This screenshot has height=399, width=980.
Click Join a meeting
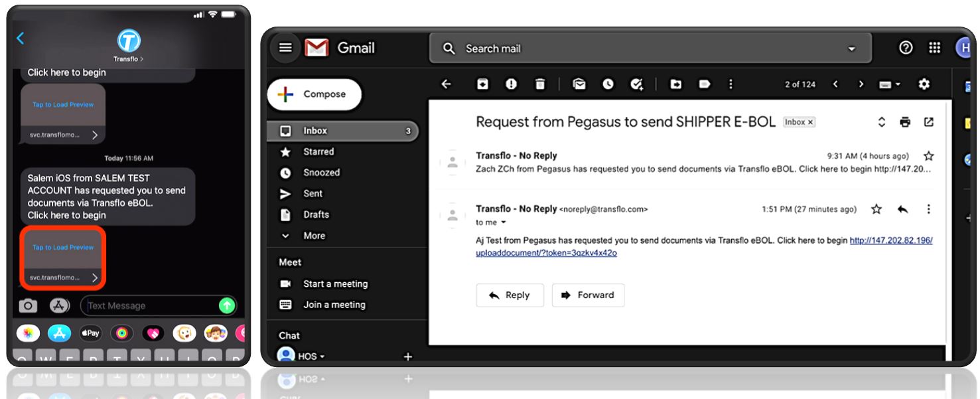tap(334, 305)
